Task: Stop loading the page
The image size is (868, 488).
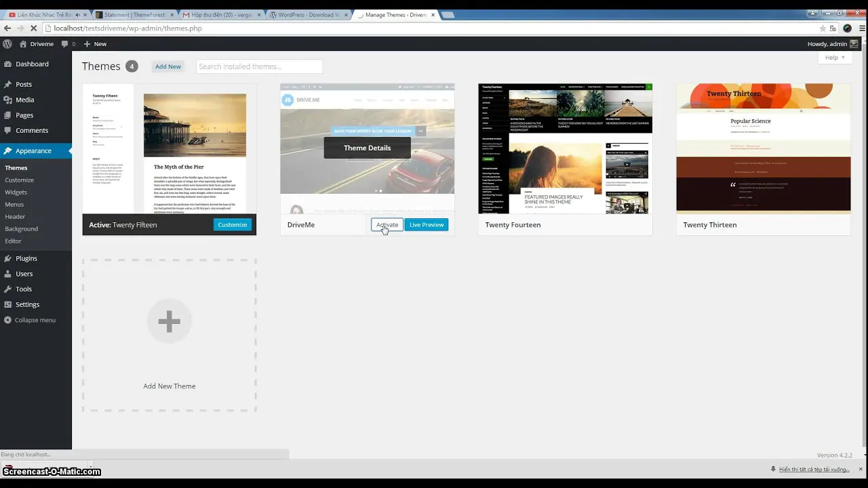Action: click(35, 28)
